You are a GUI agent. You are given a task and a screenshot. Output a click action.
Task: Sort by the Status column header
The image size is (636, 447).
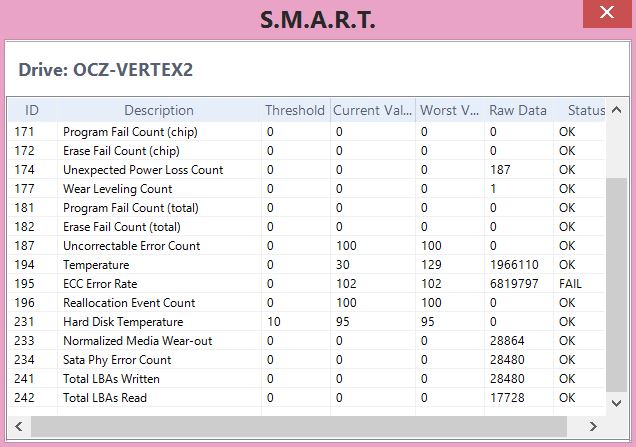pos(580,110)
